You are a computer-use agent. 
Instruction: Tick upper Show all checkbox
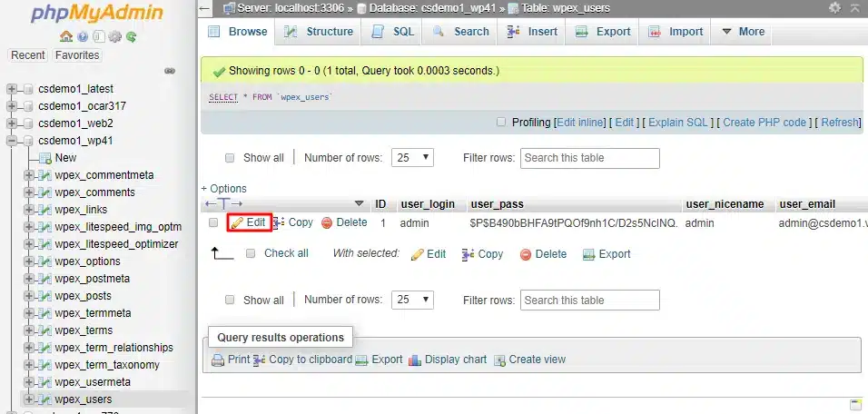(230, 158)
